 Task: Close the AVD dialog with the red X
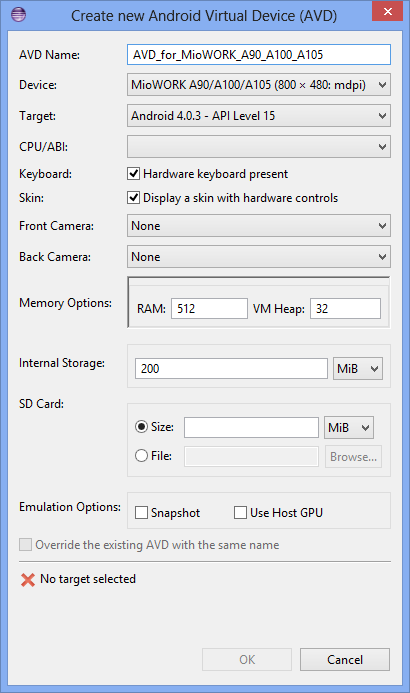387,11
